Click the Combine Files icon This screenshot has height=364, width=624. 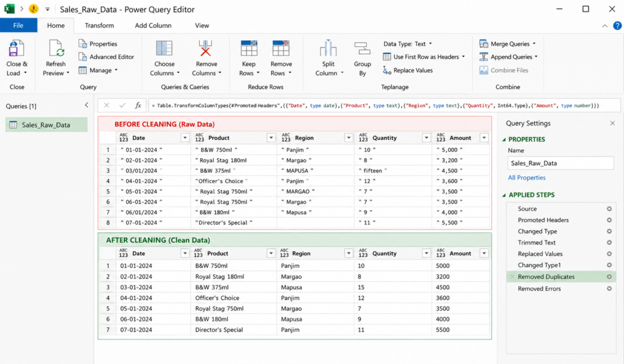(483, 71)
